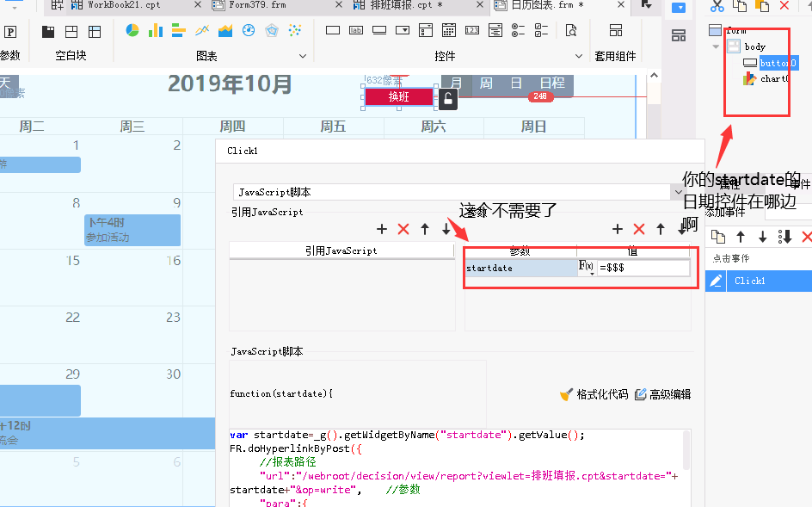812x507 pixels.
Task: Expand the widgets (控件) dropdown chevron
Action: 579,56
